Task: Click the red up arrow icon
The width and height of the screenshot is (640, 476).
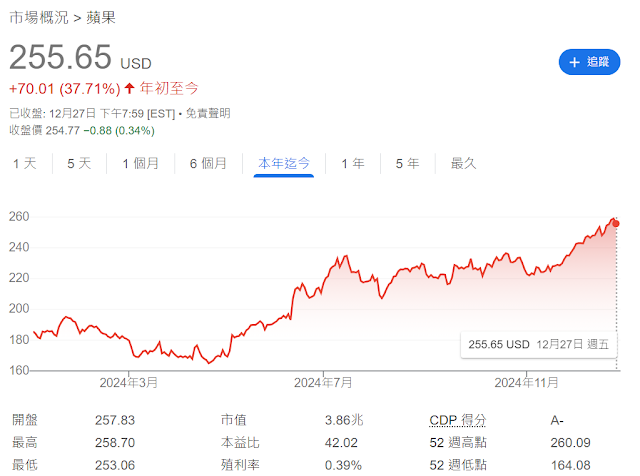Action: pyautogui.click(x=129, y=88)
